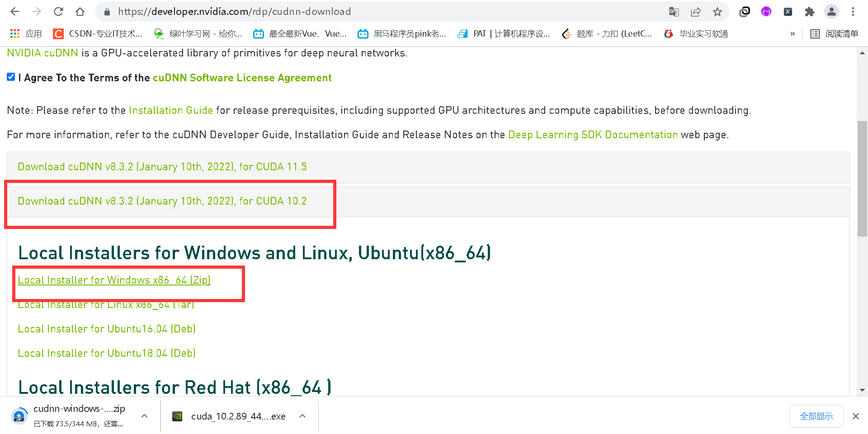Open the Installation Guide link
868x434 pixels.
point(171,110)
